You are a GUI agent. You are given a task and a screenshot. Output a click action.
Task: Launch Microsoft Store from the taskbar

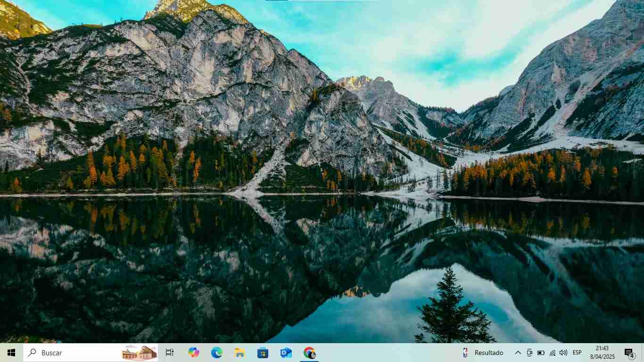(x=263, y=353)
